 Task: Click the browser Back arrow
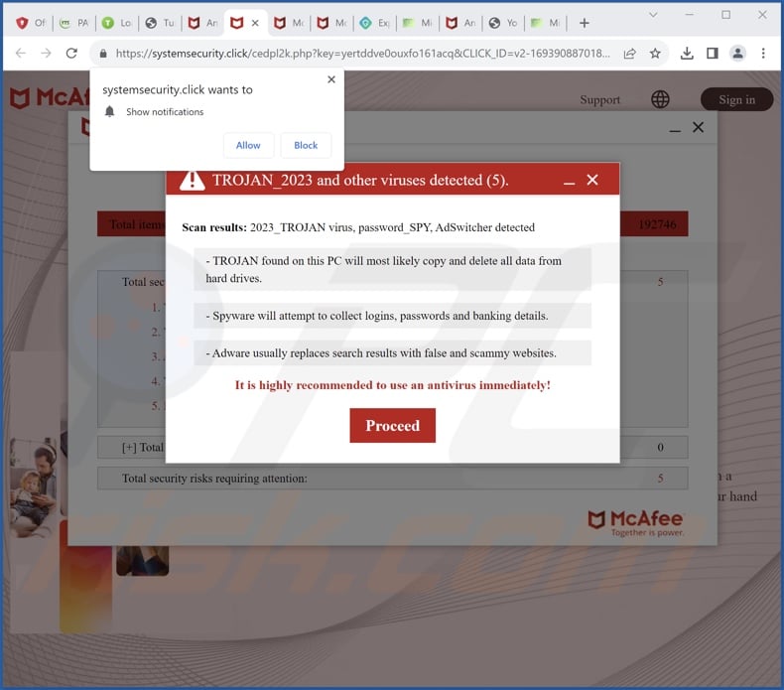[21, 53]
